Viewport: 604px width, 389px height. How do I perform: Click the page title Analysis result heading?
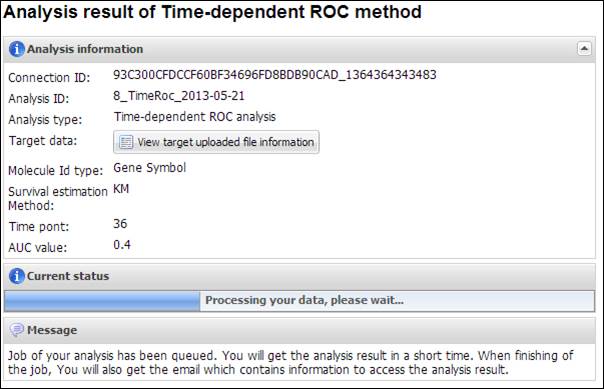coord(212,12)
